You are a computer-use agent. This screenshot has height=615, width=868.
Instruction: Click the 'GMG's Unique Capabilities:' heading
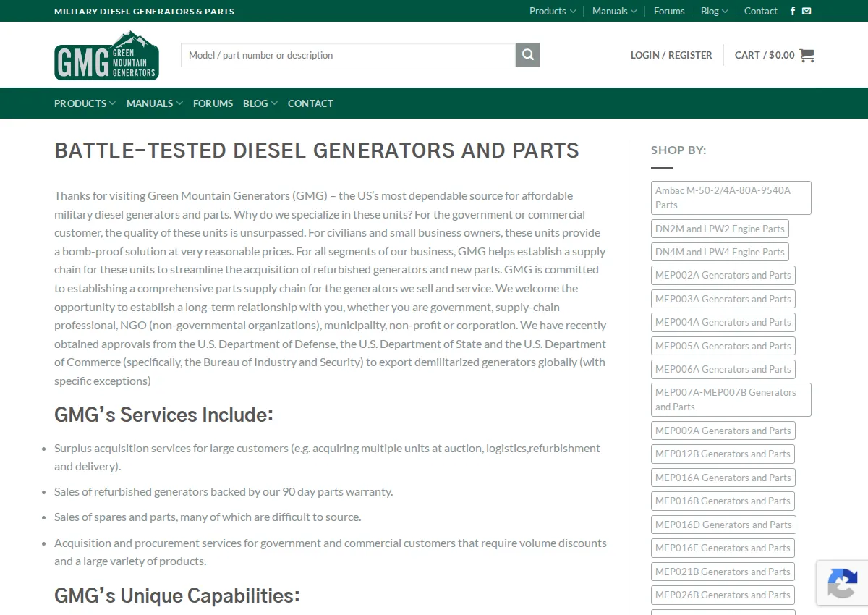[x=177, y=595]
